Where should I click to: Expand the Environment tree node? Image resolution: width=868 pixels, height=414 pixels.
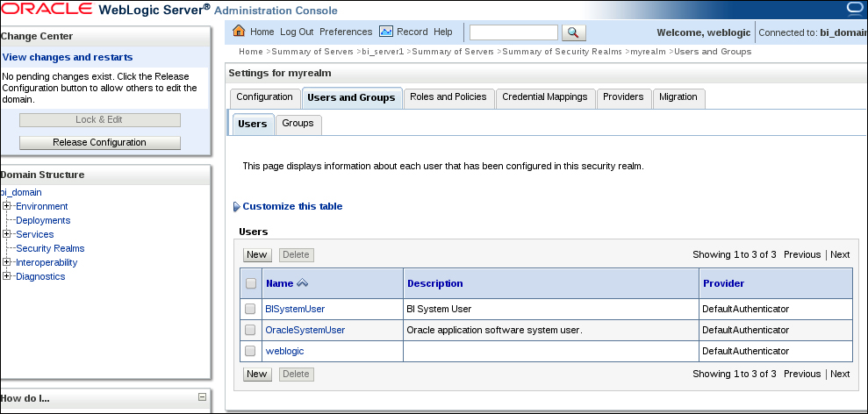click(x=6, y=206)
